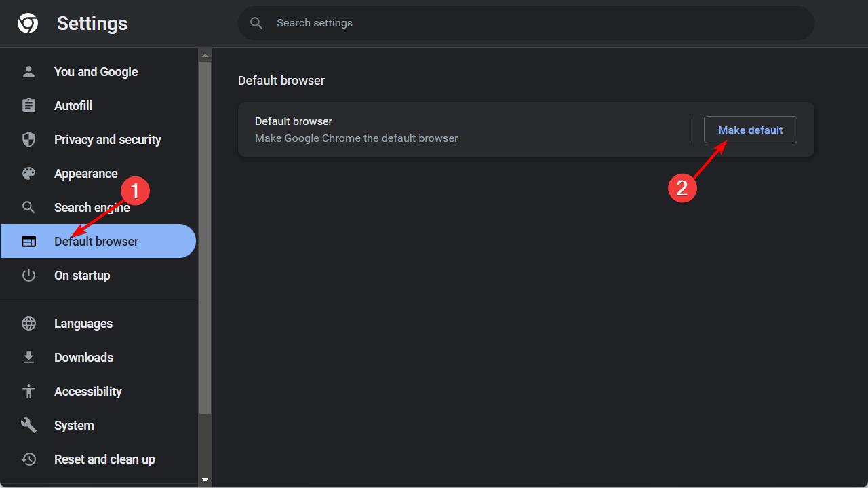
Task: Click the Reset and clean up icon
Action: pyautogui.click(x=28, y=459)
